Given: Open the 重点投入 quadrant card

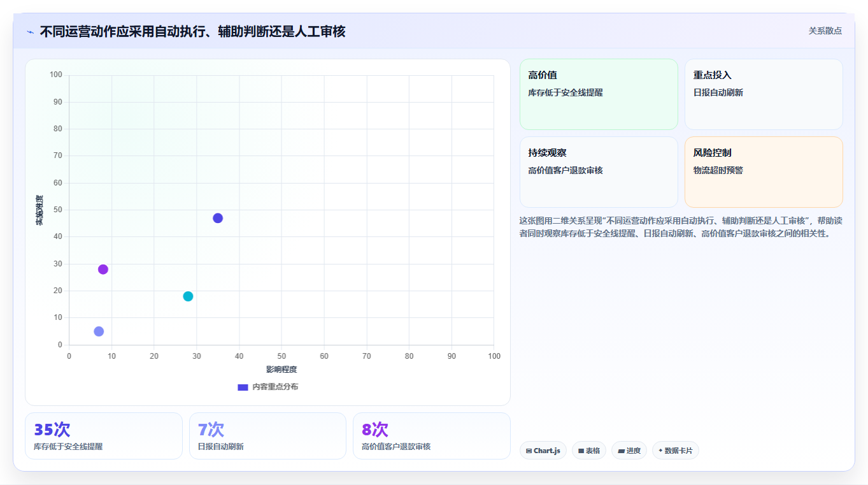Looking at the screenshot, I should (x=764, y=94).
